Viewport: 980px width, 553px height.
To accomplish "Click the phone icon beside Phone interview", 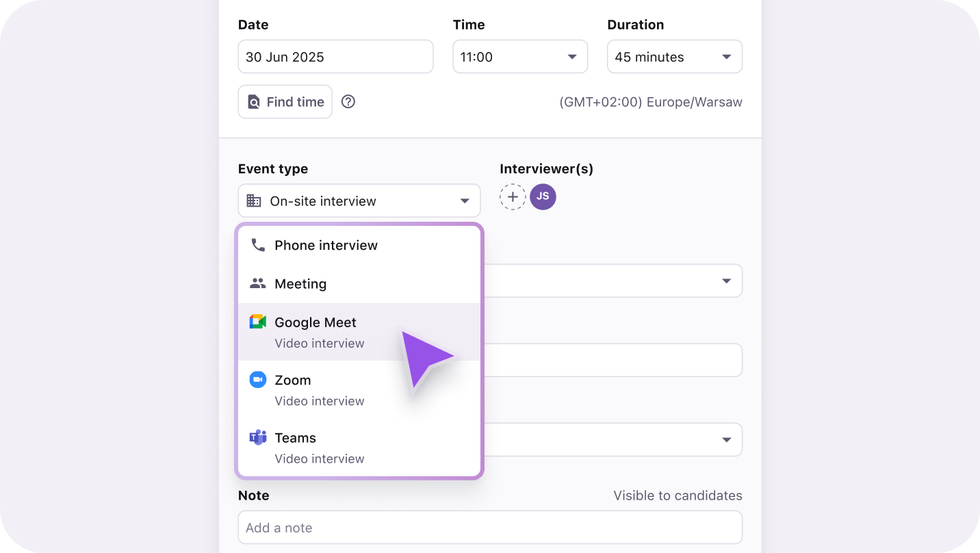I will [x=258, y=245].
